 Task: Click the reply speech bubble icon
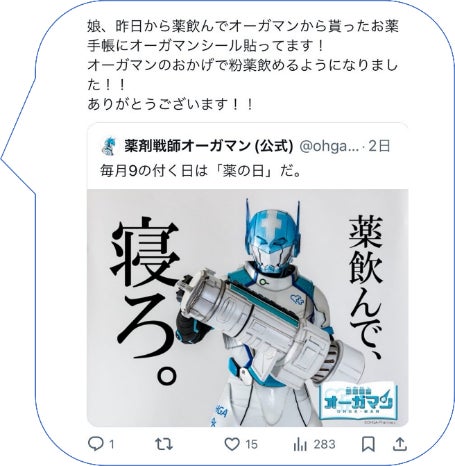(x=96, y=444)
